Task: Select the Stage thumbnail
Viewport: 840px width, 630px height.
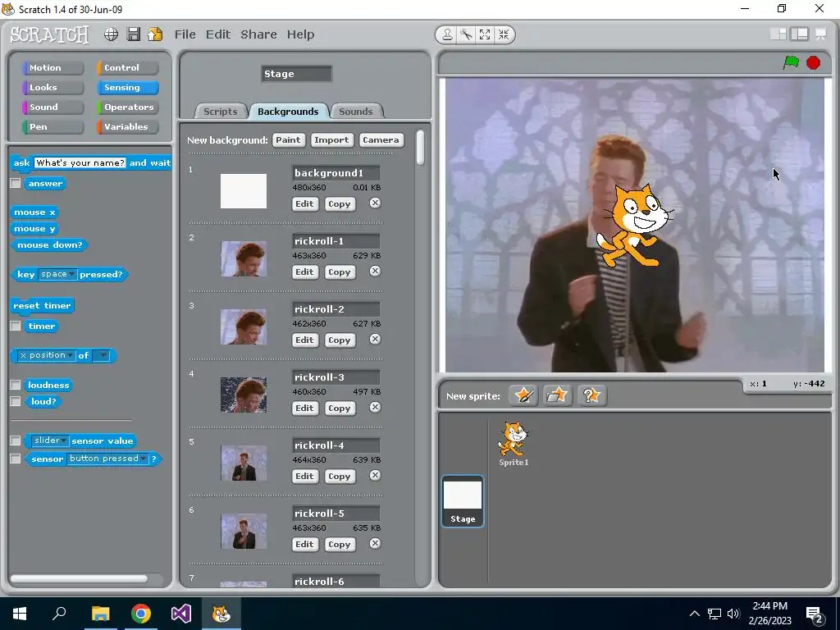Action: (x=463, y=501)
